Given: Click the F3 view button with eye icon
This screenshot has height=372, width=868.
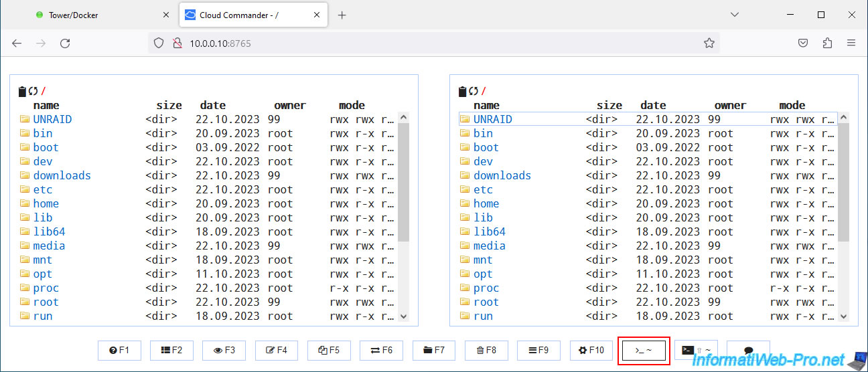Looking at the screenshot, I should click(224, 351).
